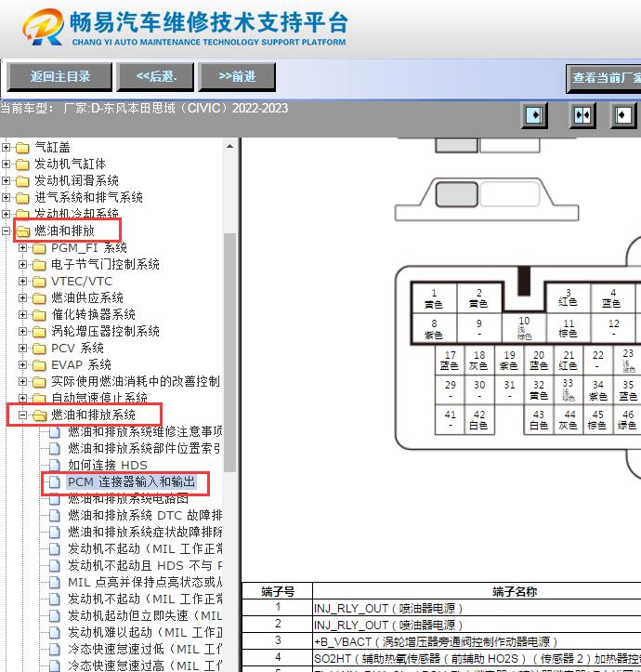Click the 电子节气门控制系统 folder icon
This screenshot has height=672, width=641.
[x=39, y=265]
